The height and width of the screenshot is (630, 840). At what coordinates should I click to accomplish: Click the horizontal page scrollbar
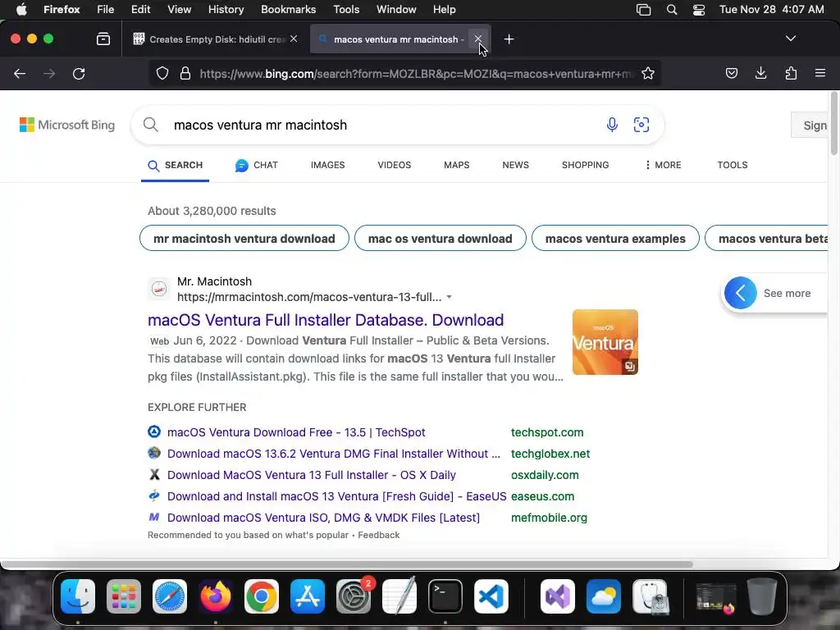(x=347, y=564)
